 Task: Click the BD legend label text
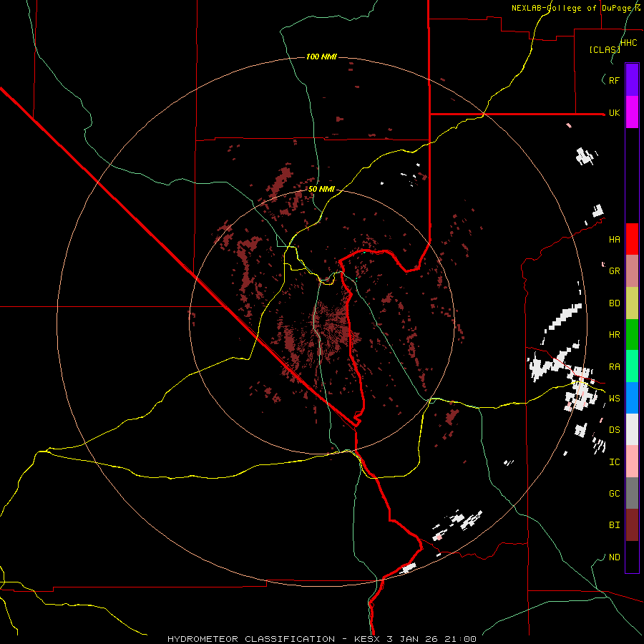(x=614, y=303)
